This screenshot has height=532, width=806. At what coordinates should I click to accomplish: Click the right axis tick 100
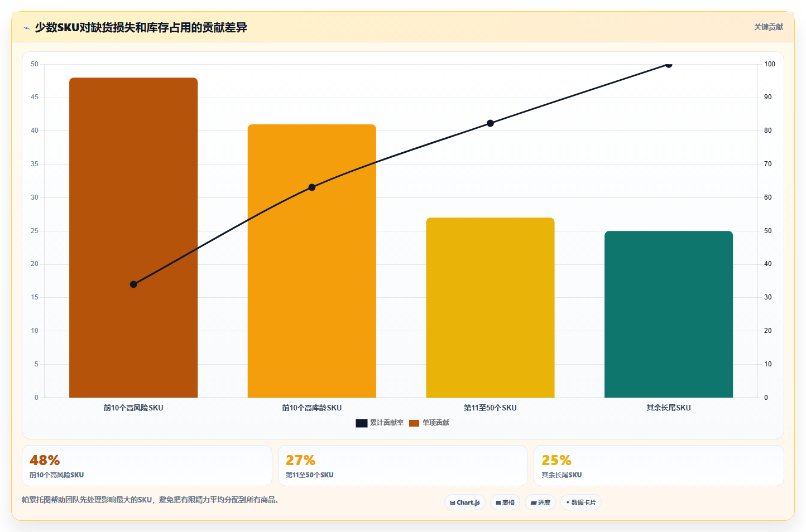click(770, 64)
